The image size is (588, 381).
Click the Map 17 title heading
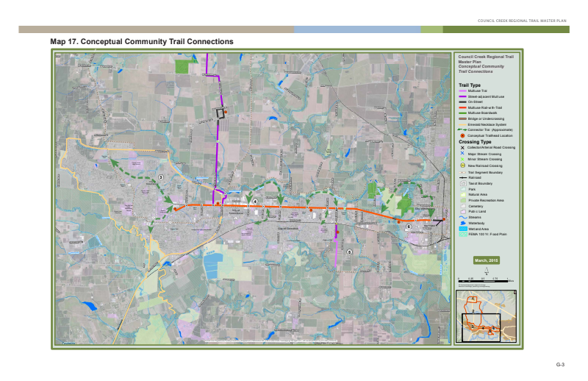[142, 42]
